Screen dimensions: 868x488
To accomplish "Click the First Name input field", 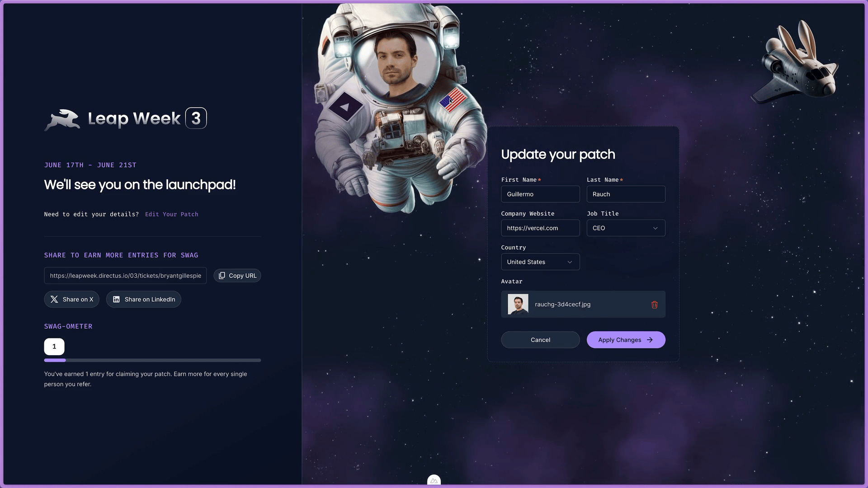I will point(540,194).
